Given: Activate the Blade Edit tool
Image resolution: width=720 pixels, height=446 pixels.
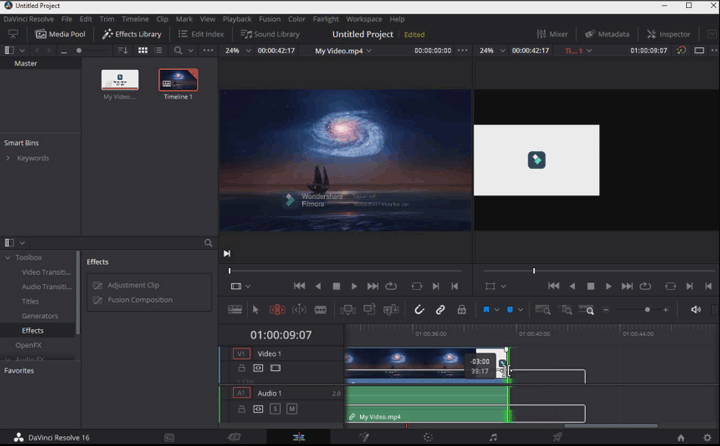Looking at the screenshot, I should [x=321, y=310].
